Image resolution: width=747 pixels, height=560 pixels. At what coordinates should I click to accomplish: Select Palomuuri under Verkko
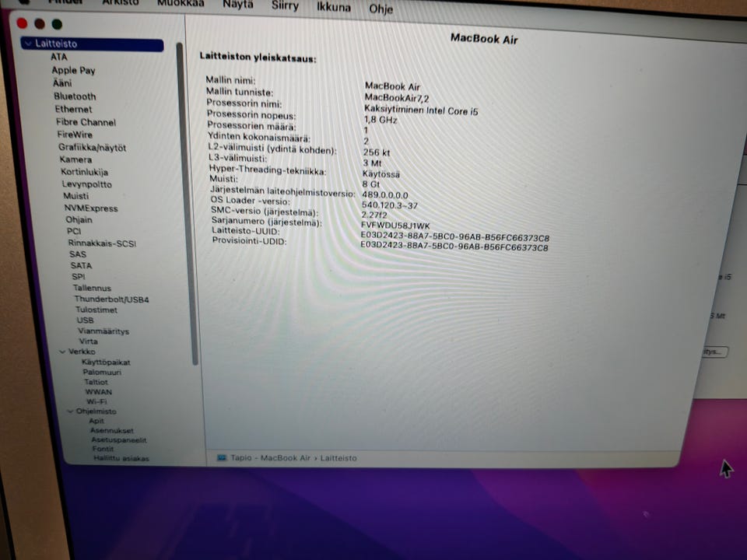[x=102, y=372]
